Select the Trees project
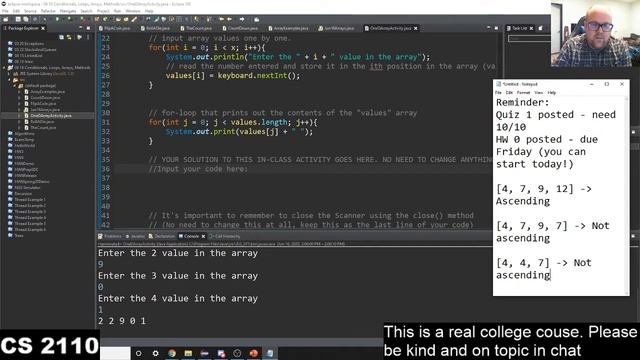The width and height of the screenshot is (640, 360). [19, 236]
